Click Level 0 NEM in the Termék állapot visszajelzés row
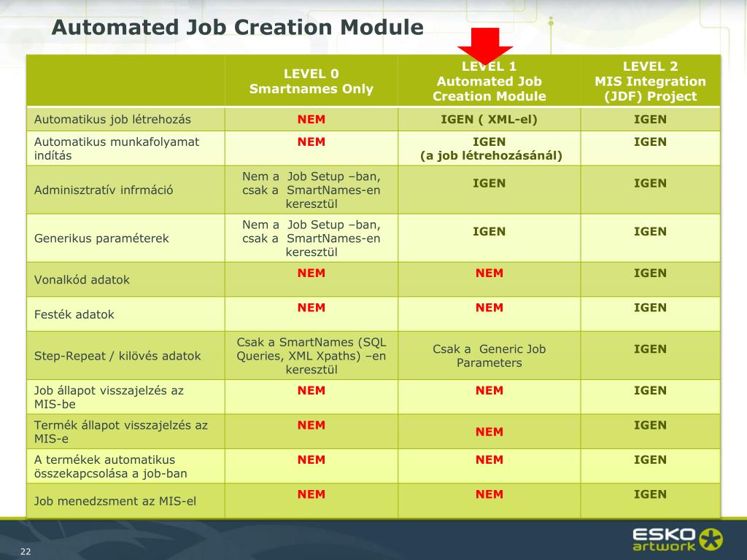Screen dimensions: 747x560 [x=311, y=425]
